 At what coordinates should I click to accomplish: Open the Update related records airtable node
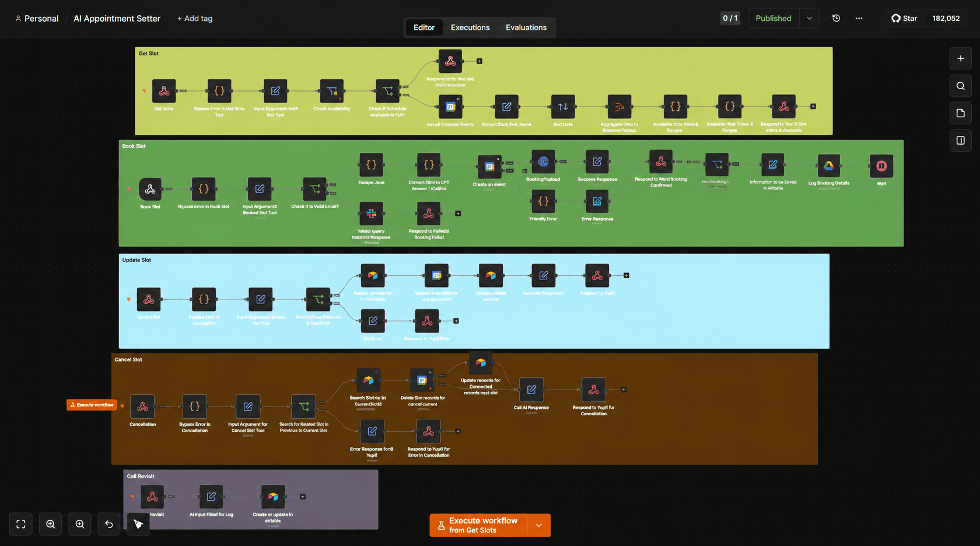[491, 275]
